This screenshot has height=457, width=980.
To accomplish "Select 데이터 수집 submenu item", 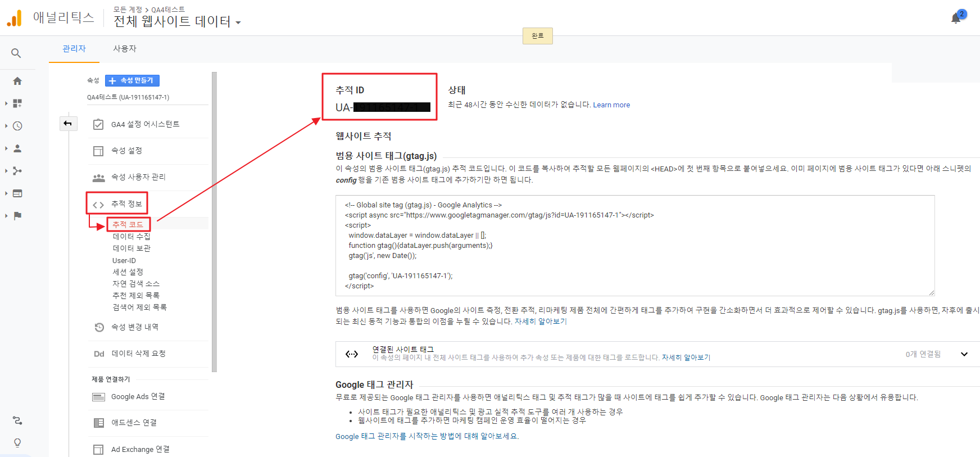I will [131, 237].
